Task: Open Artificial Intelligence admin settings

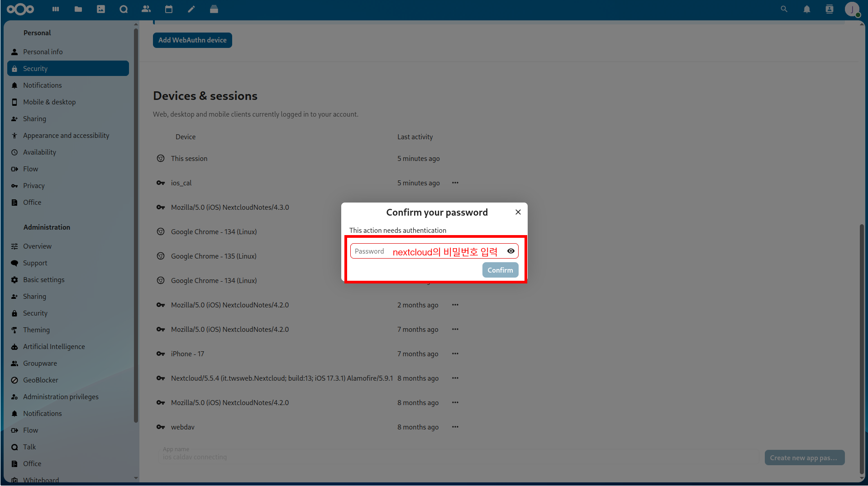Action: [x=54, y=347]
